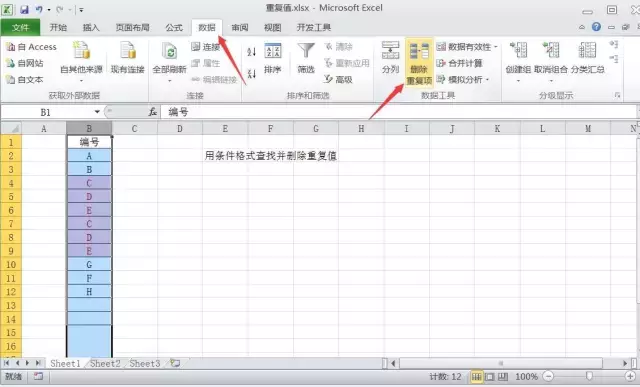The image size is (640, 387).
Task: Import data From Access (自 Access)
Action: point(31,47)
